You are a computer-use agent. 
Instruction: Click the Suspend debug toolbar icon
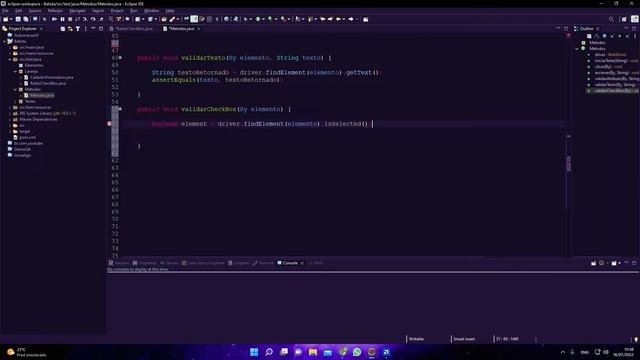click(x=62, y=19)
